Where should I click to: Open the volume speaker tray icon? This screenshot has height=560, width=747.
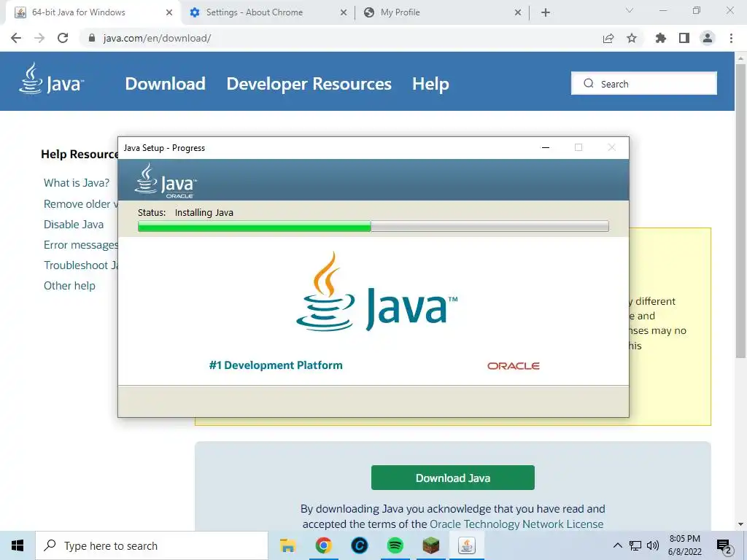click(653, 545)
